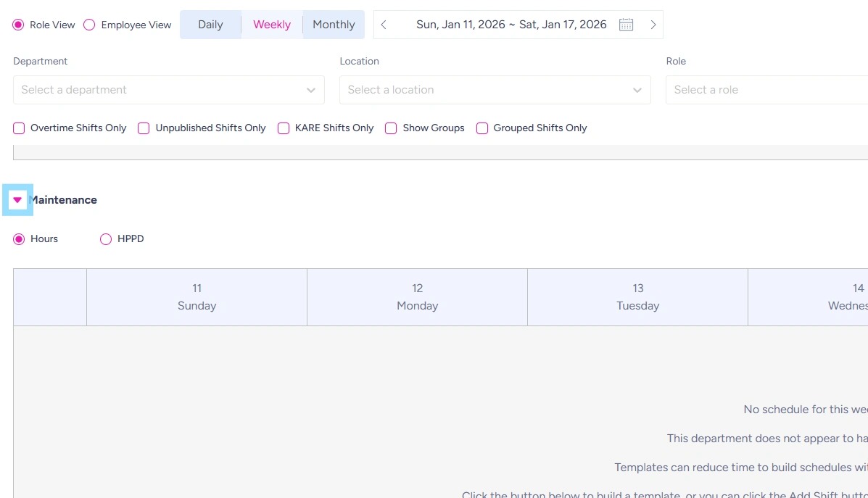This screenshot has height=498, width=868.
Task: Enable Unpublished Shifts Only checkbox
Action: pos(144,128)
